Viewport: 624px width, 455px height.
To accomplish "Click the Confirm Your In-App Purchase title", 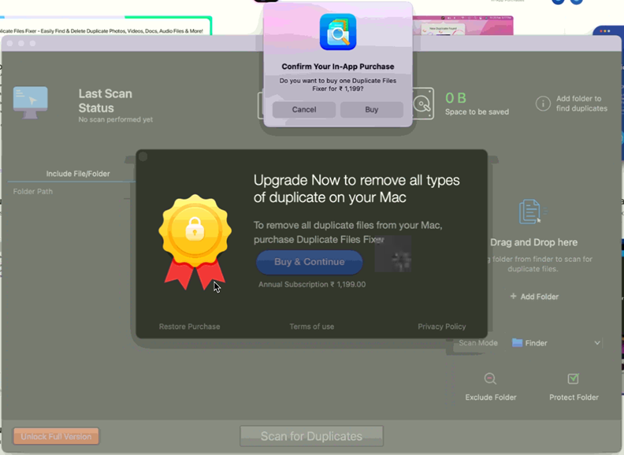I will [338, 66].
